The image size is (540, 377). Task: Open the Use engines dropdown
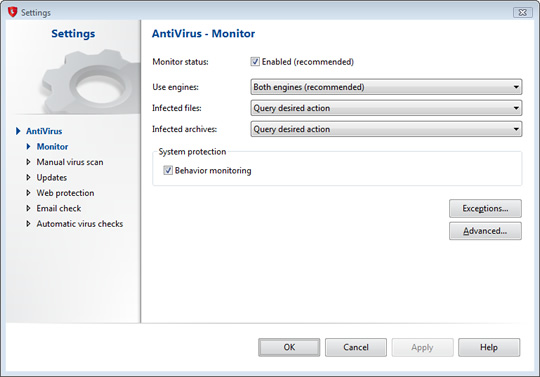click(386, 87)
